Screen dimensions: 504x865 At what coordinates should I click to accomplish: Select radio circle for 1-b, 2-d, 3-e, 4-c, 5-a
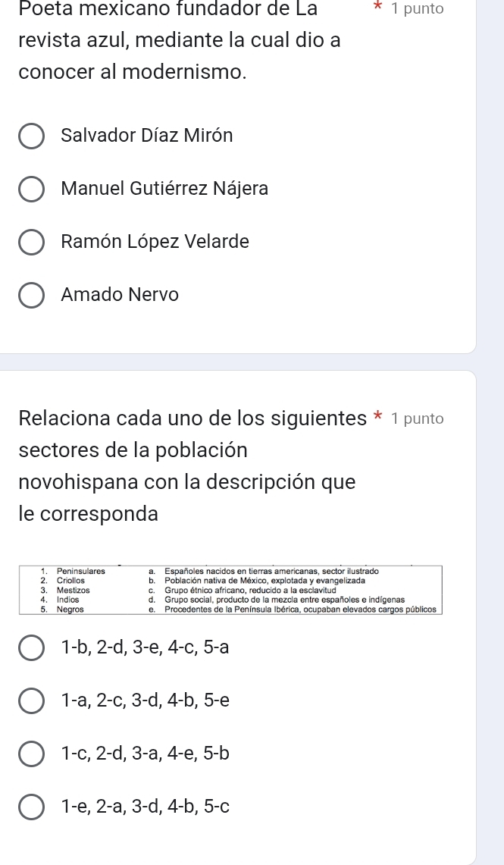31,649
